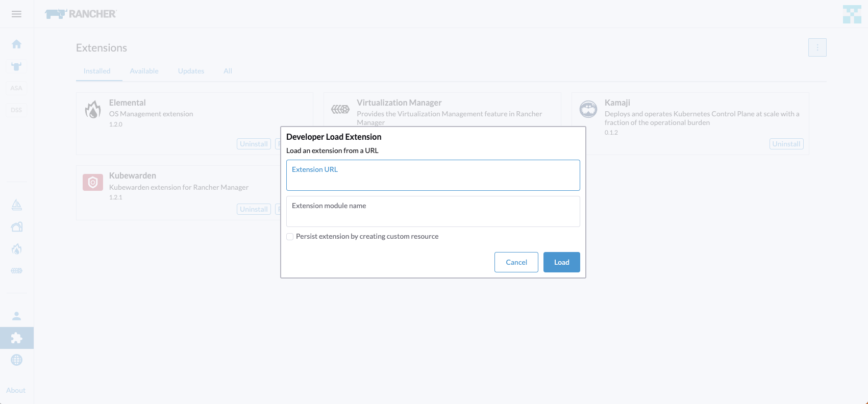The image size is (868, 404).
Task: Go to Home via sidebar house icon
Action: (x=16, y=44)
